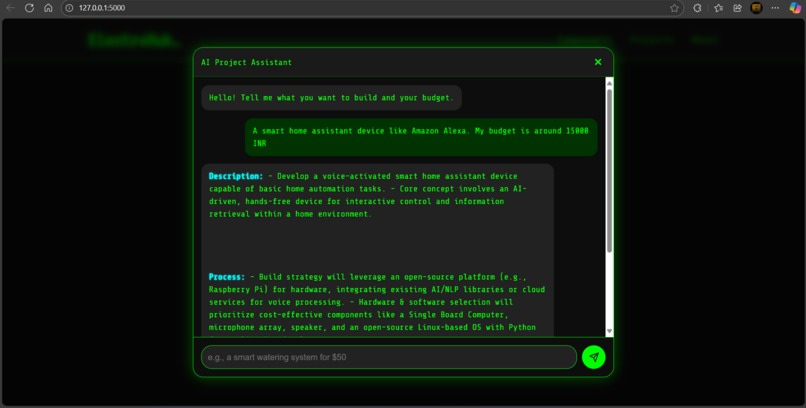Click the user message about Amazon Alexa budget

pos(421,137)
